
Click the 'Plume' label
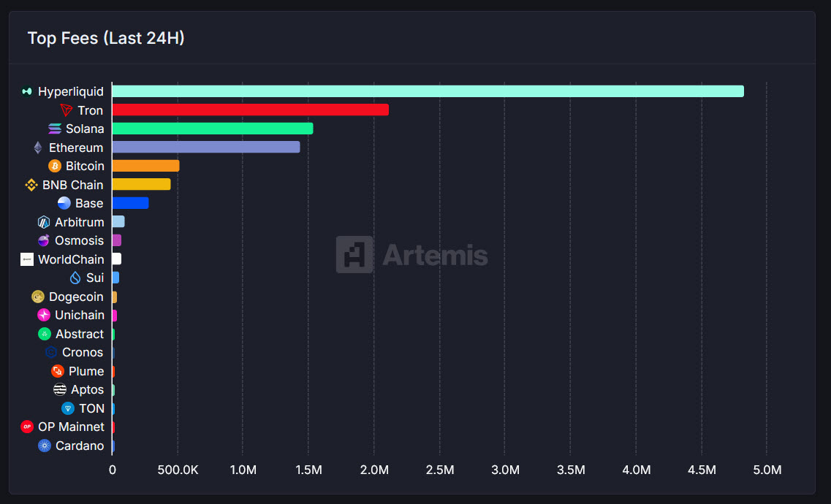[86, 371]
